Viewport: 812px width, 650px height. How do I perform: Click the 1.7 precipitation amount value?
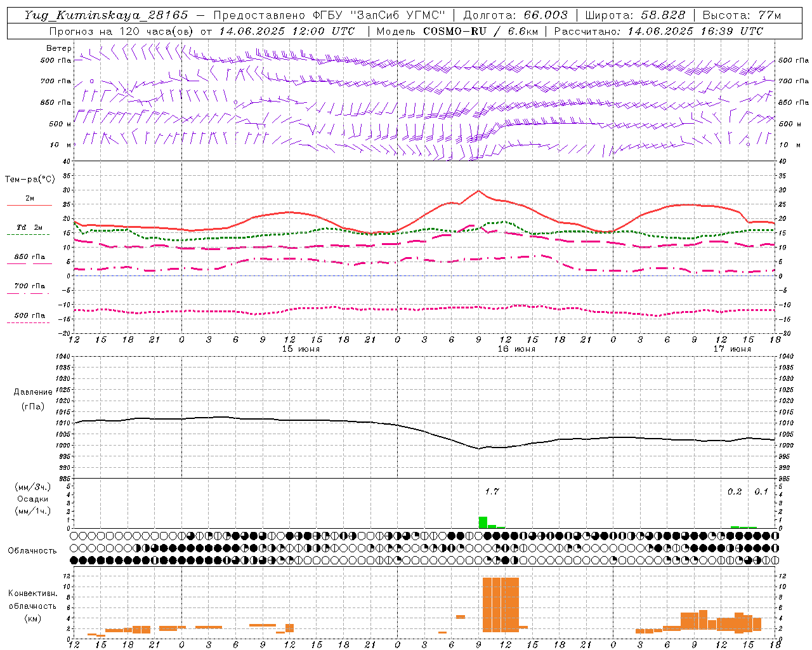coord(492,491)
